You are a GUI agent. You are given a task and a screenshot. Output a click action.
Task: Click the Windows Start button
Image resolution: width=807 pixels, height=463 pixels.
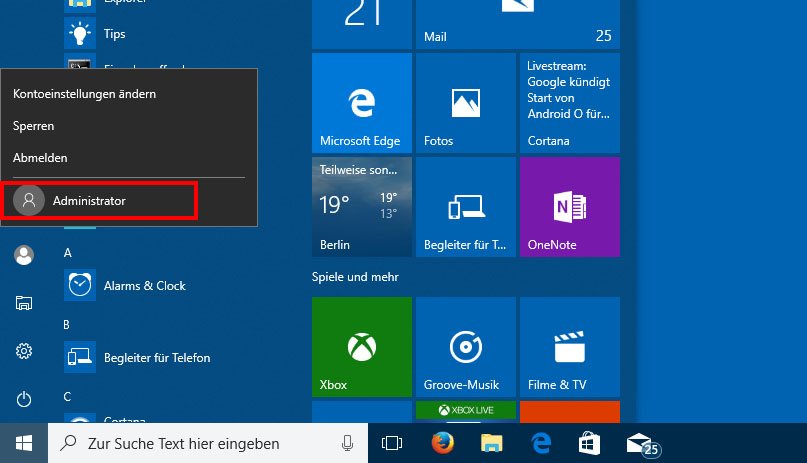click(23, 443)
